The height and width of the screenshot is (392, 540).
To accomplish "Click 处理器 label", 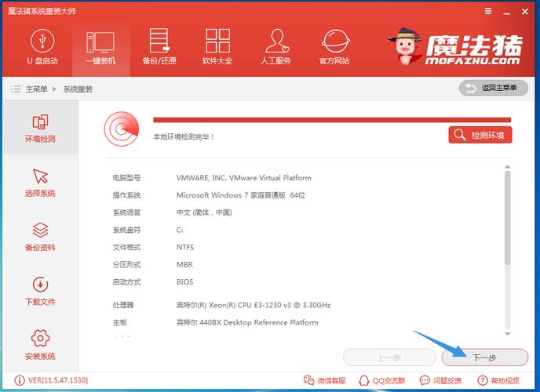I will (123, 305).
